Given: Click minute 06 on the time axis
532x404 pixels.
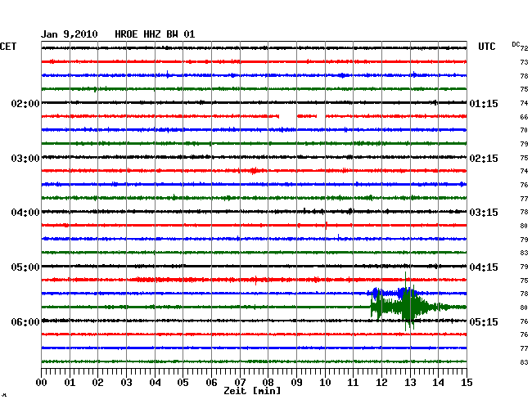Looking at the screenshot, I should [211, 383].
